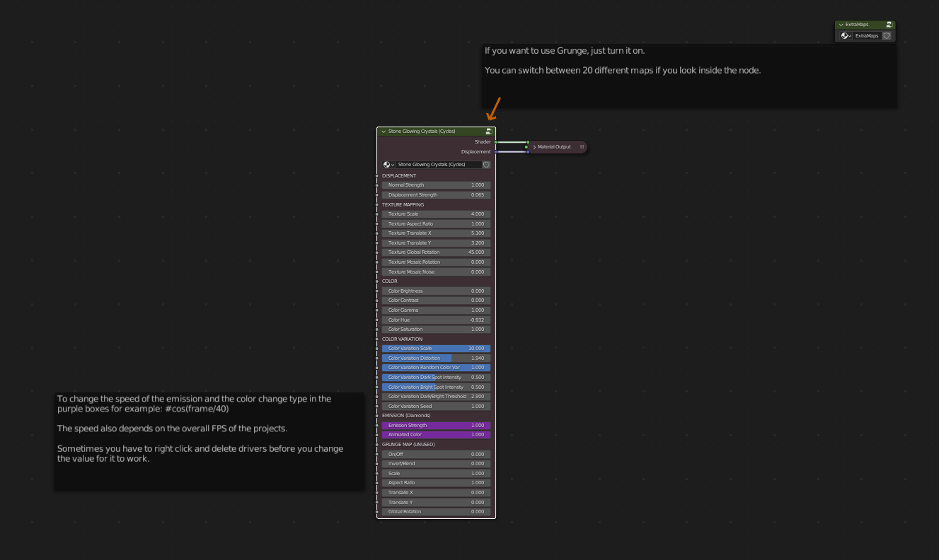Viewport: 939px width, 560px height.
Task: Select the Grunge instruction note frame
Action: click(x=690, y=92)
